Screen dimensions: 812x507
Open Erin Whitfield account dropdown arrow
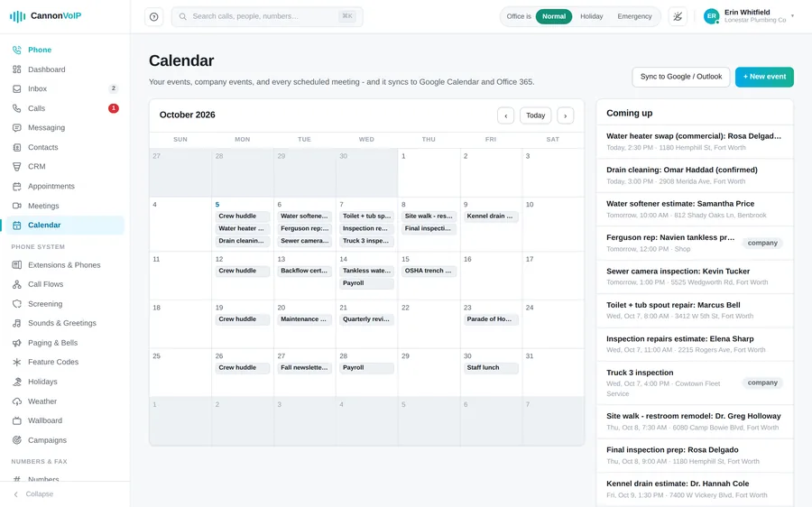point(792,16)
